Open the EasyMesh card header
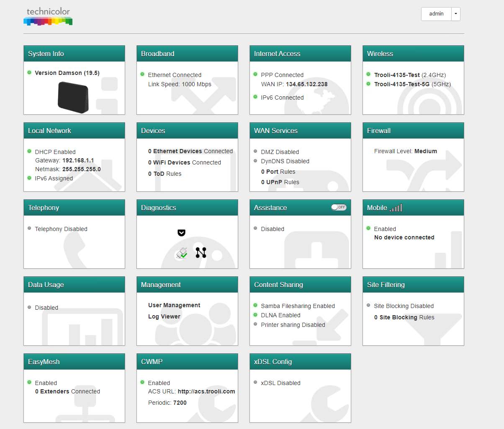This screenshot has width=504, height=429. click(74, 362)
